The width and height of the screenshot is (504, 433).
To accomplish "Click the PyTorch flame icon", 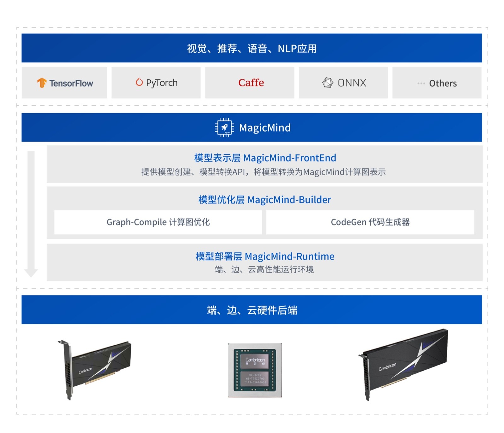I will click(x=139, y=82).
